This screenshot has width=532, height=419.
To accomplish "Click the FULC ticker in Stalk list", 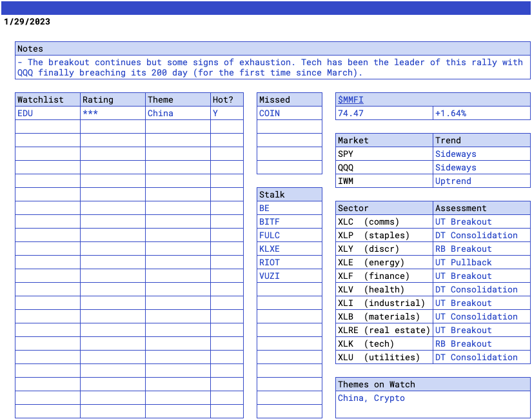I will tap(290, 235).
